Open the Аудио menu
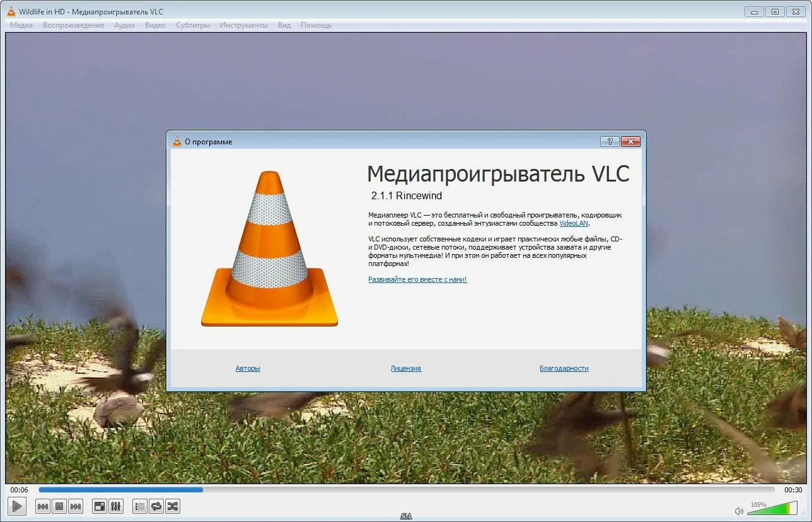Viewport: 812px width, 522px height. tap(124, 25)
